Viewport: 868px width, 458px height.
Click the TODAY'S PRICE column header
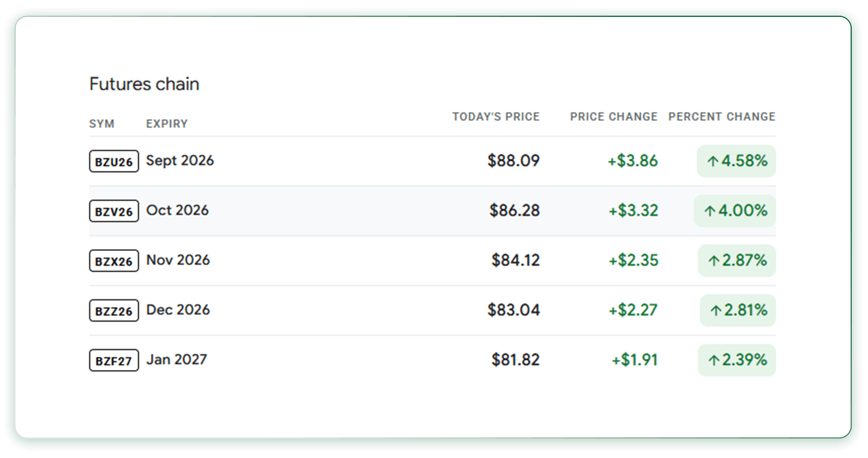tap(496, 117)
